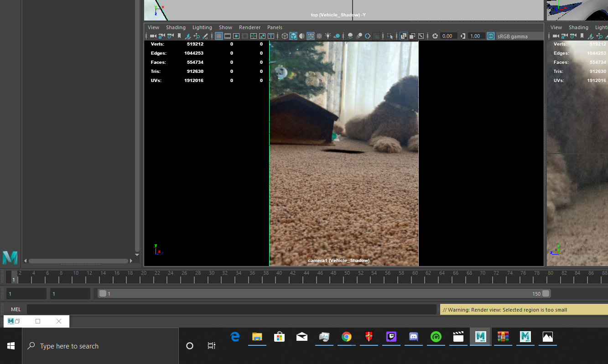Open the Renderer menu

coord(250,27)
